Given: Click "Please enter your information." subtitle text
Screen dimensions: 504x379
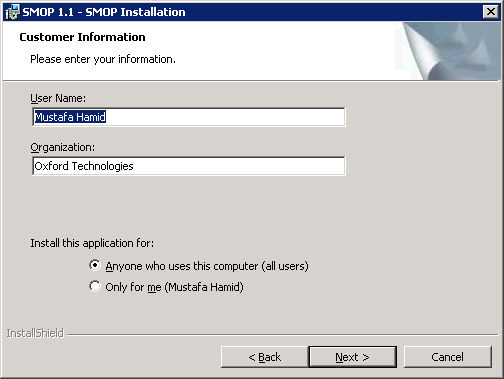Looking at the screenshot, I should click(103, 59).
